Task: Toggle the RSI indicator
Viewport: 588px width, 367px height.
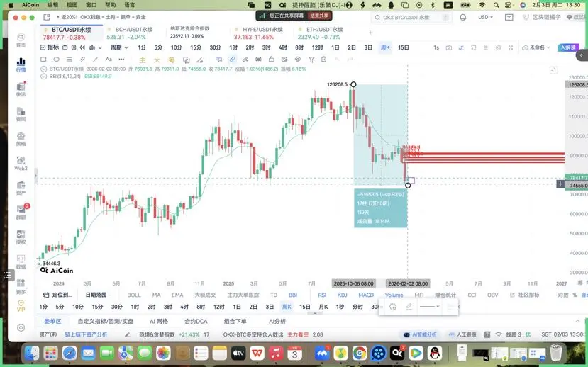Action: point(322,295)
